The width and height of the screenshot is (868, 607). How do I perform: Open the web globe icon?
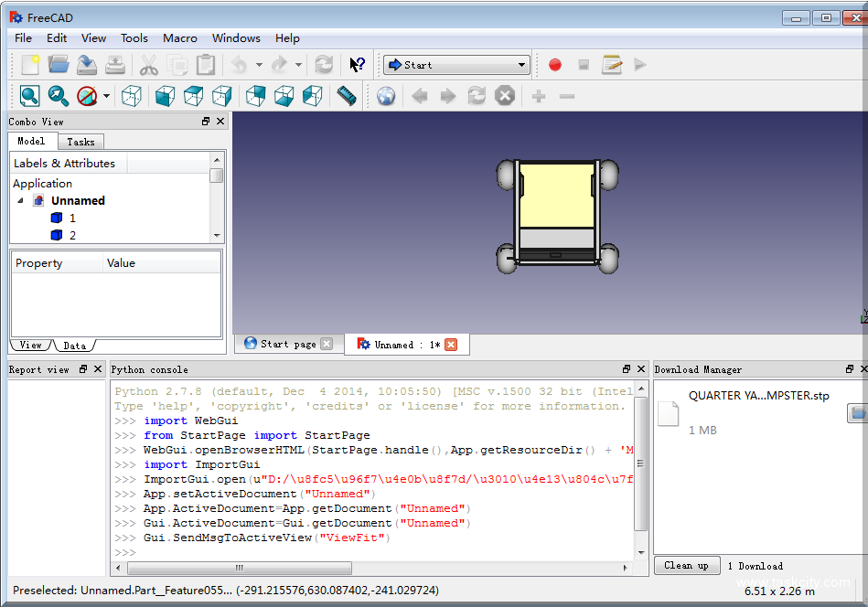pos(386,96)
